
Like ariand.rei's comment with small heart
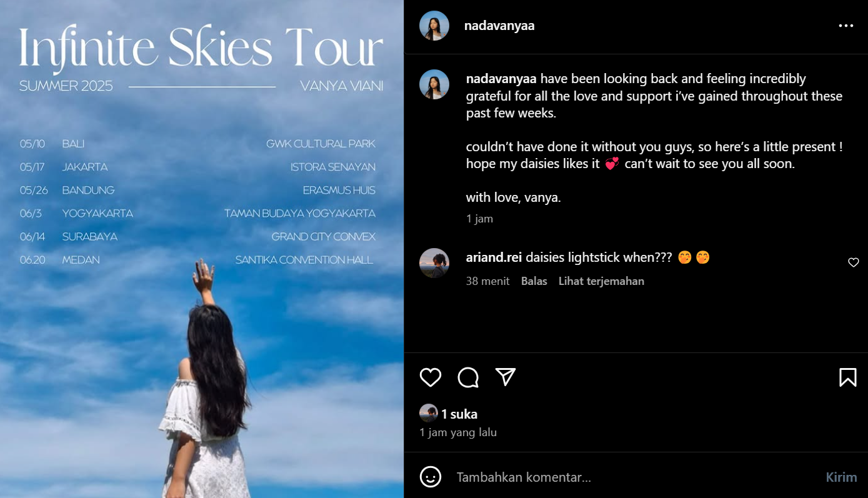[x=854, y=262]
